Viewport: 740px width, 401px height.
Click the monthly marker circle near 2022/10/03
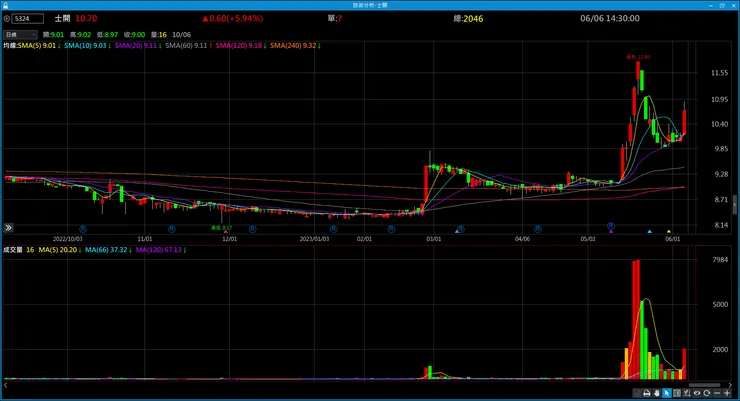(83, 229)
